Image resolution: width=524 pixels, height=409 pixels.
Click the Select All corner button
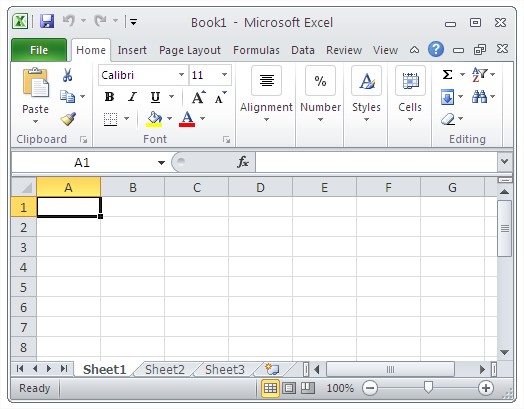coord(24,187)
